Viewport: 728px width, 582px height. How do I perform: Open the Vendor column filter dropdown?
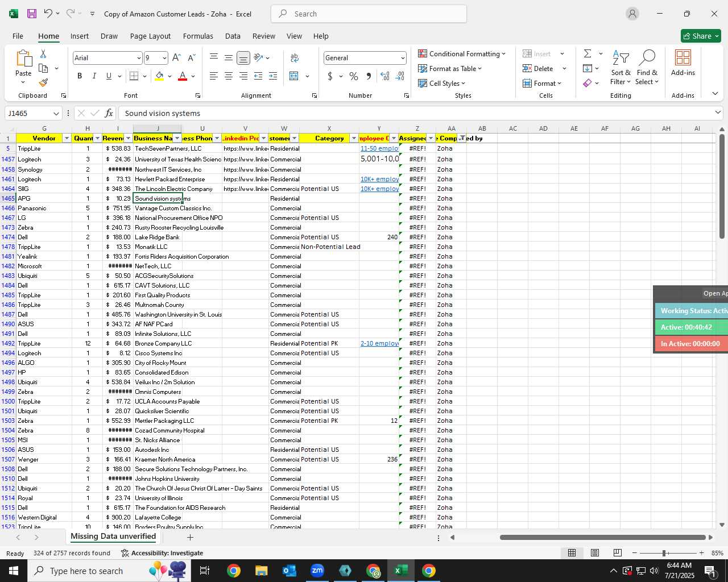67,138
